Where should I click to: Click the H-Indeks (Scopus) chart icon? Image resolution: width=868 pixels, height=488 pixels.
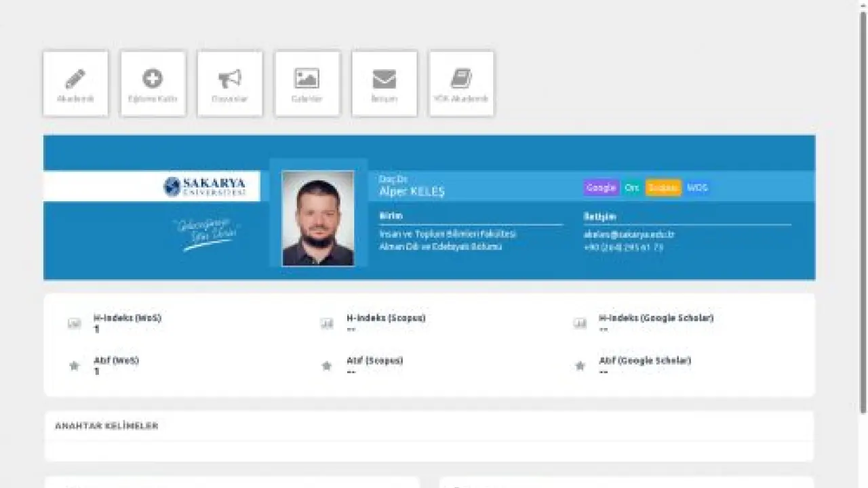(327, 323)
